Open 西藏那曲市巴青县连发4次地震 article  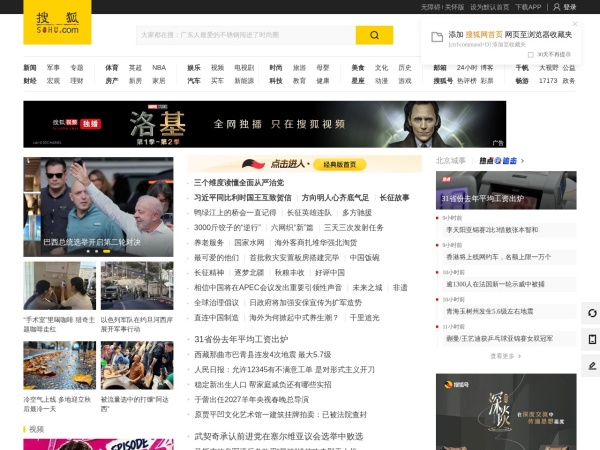[x=262, y=355]
